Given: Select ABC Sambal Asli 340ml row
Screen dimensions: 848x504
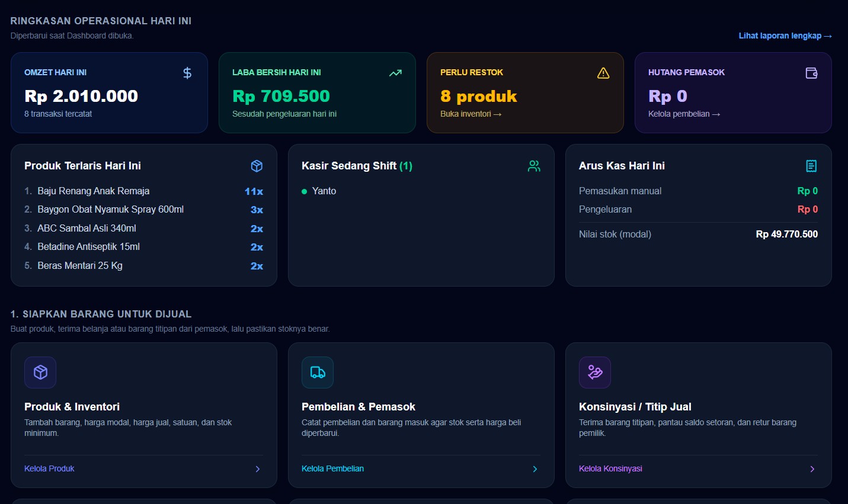Looking at the screenshot, I should point(143,228).
